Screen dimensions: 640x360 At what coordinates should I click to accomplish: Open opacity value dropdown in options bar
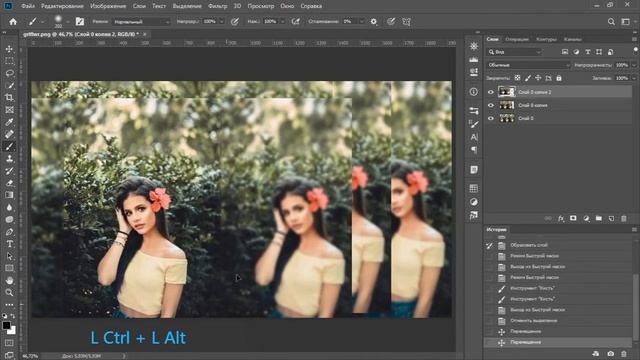pyautogui.click(x=222, y=22)
